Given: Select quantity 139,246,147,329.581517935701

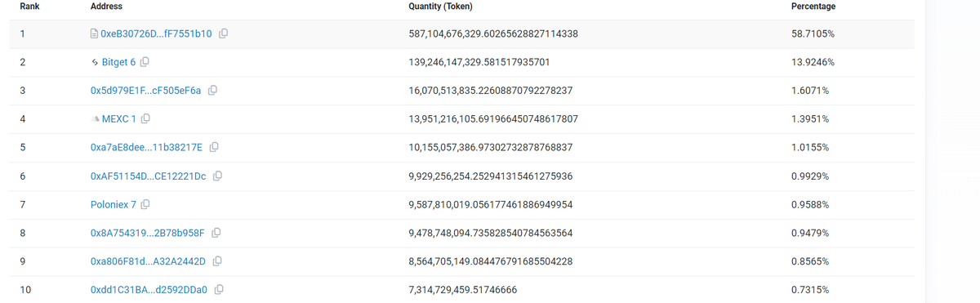Looking at the screenshot, I should coord(479,62).
